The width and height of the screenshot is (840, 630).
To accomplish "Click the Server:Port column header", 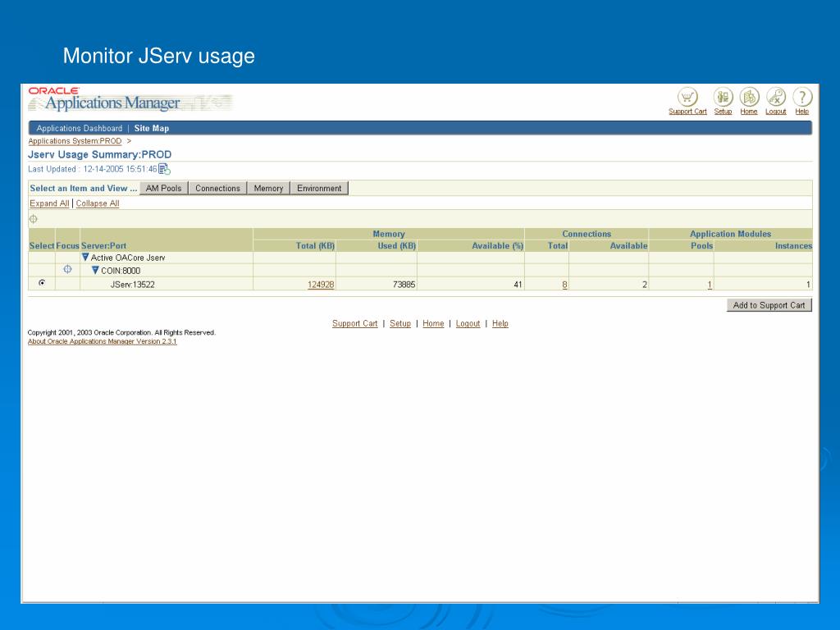I will [103, 246].
